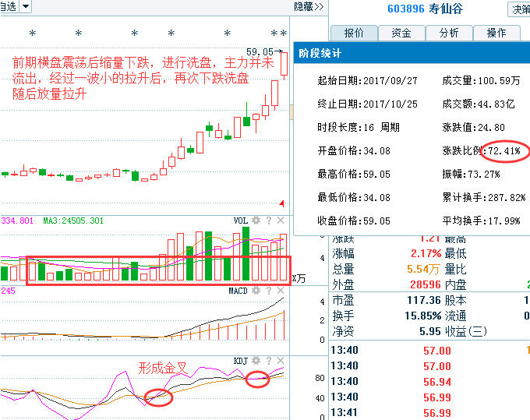Click the topmost candlestick near 59.05
Viewport: 530px width, 420px height.
pos(284,64)
